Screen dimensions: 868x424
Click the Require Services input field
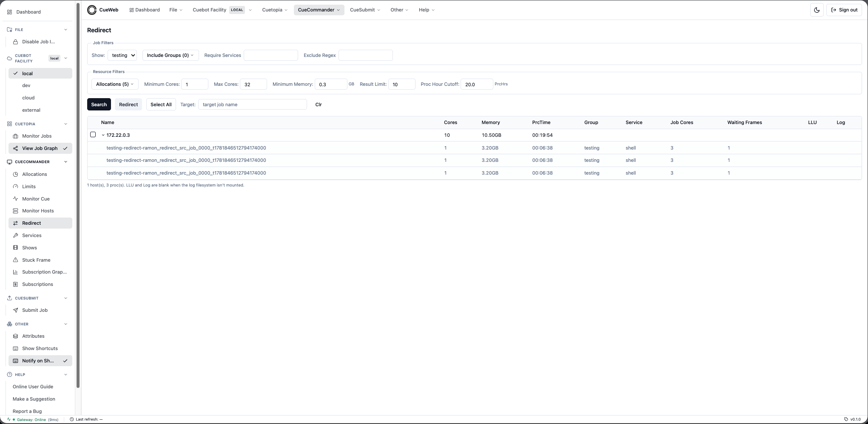tap(271, 55)
